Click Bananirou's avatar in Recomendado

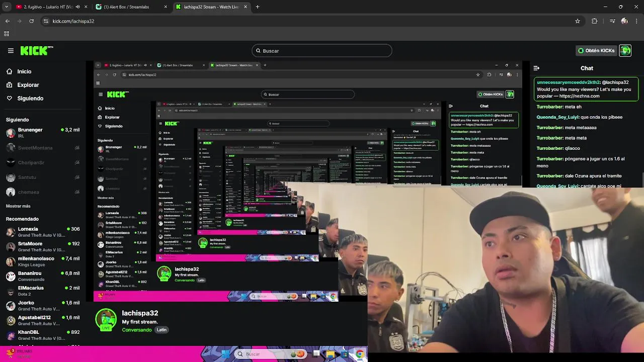tap(11, 276)
